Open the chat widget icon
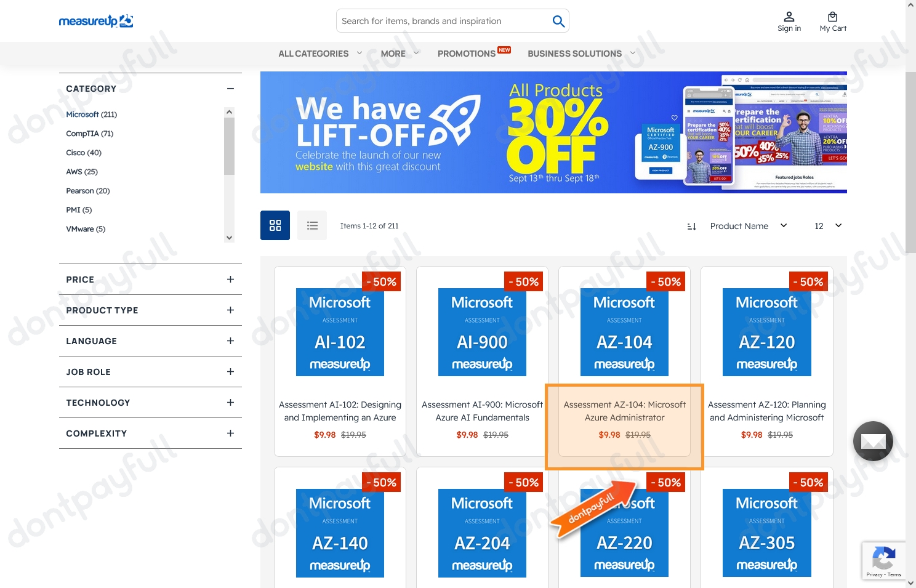 (873, 441)
